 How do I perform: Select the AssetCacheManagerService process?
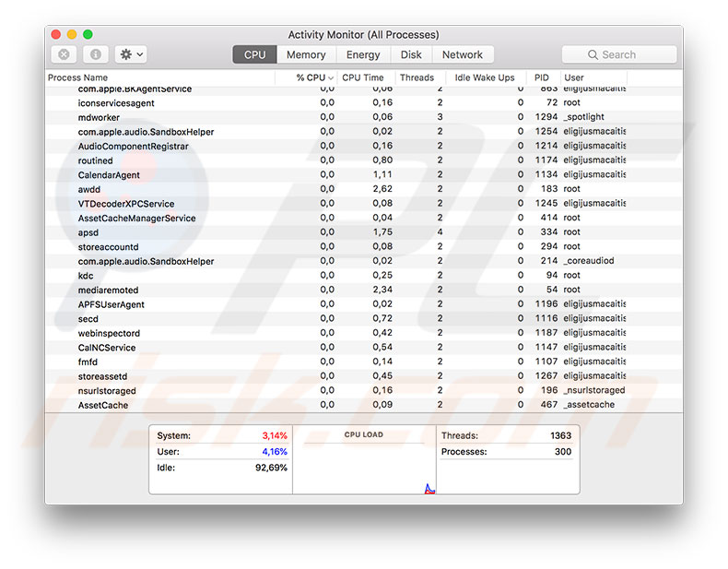pos(364,218)
